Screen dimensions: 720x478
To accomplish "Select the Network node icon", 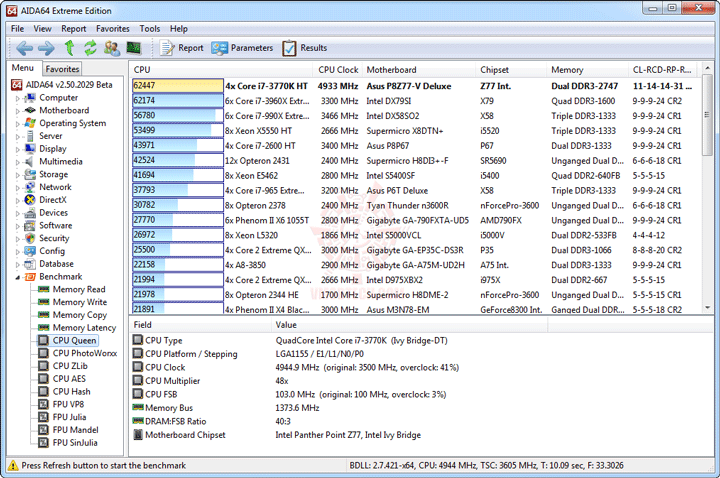I will tap(30, 187).
